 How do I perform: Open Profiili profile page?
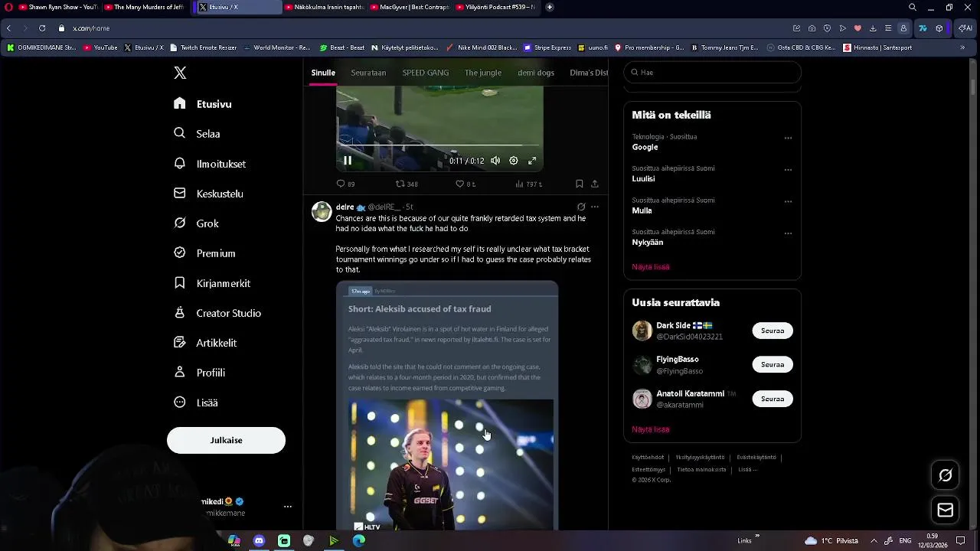tap(199, 373)
